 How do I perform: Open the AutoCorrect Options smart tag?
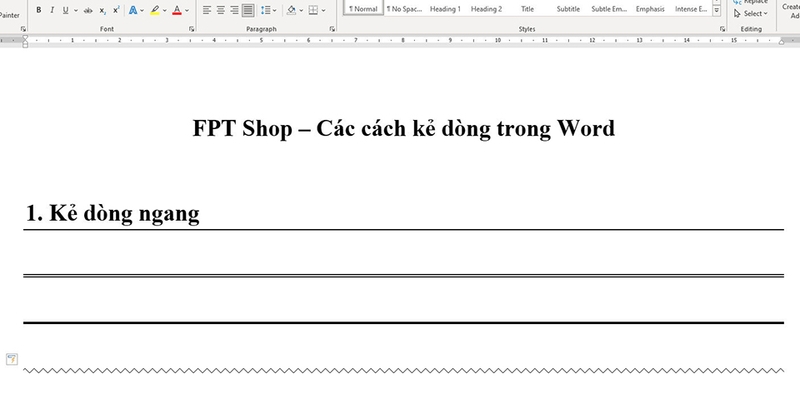[x=12, y=359]
